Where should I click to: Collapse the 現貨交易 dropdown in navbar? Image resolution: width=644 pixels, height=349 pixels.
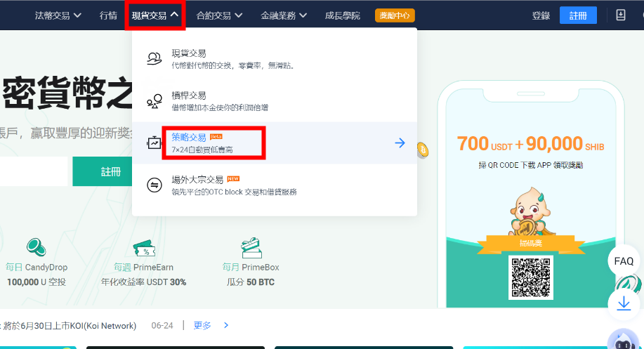pos(155,15)
